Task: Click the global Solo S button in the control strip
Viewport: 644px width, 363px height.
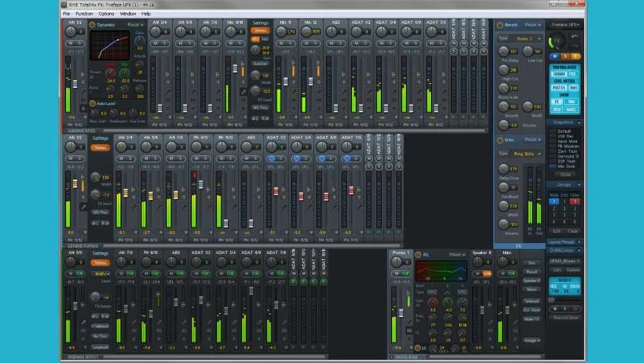Action: tap(565, 56)
